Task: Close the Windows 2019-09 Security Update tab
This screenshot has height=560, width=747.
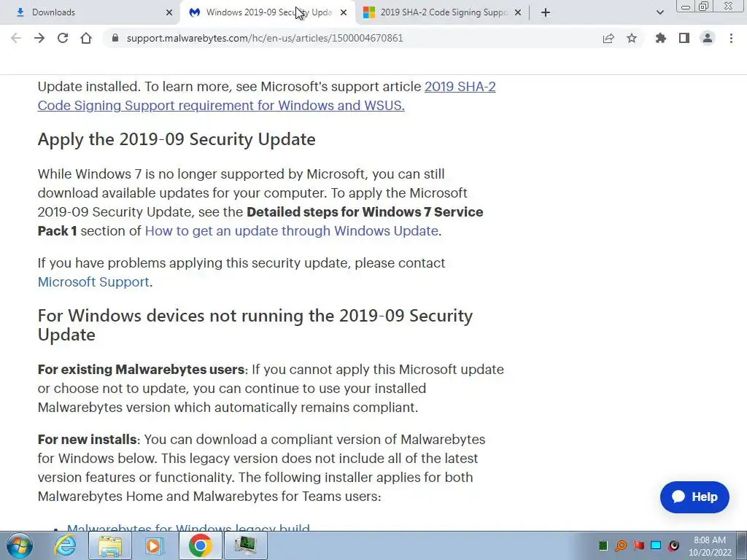Action: 344,12
